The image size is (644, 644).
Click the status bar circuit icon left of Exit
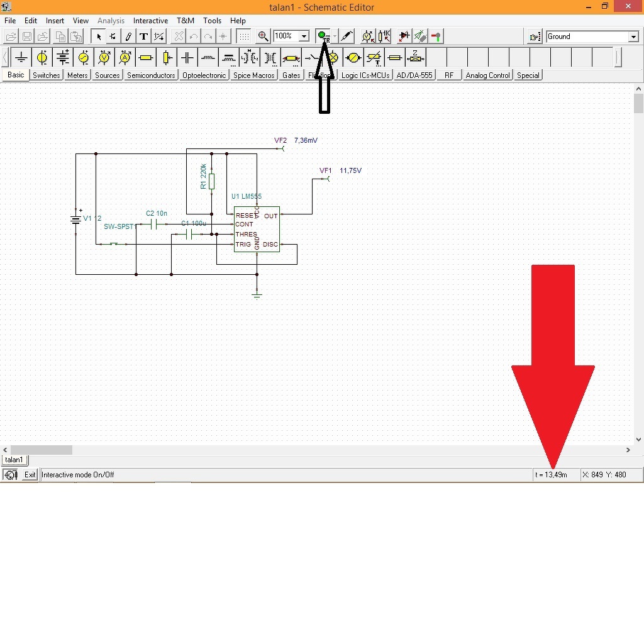(10, 474)
